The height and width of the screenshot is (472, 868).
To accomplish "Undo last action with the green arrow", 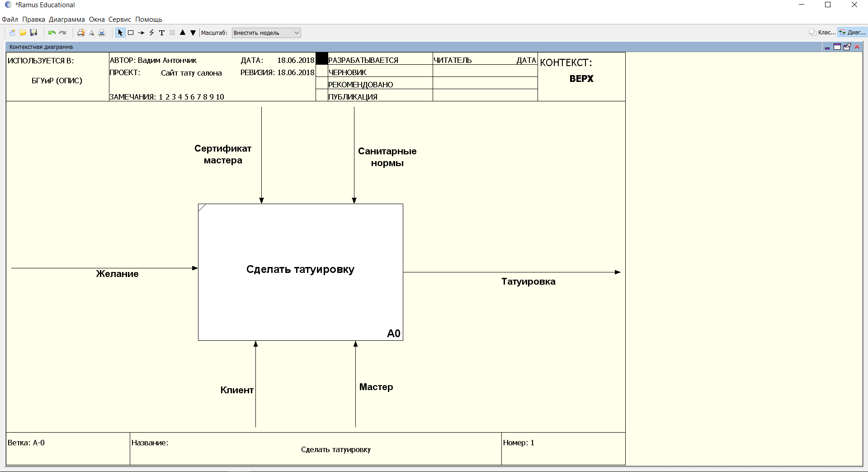I will [x=52, y=33].
